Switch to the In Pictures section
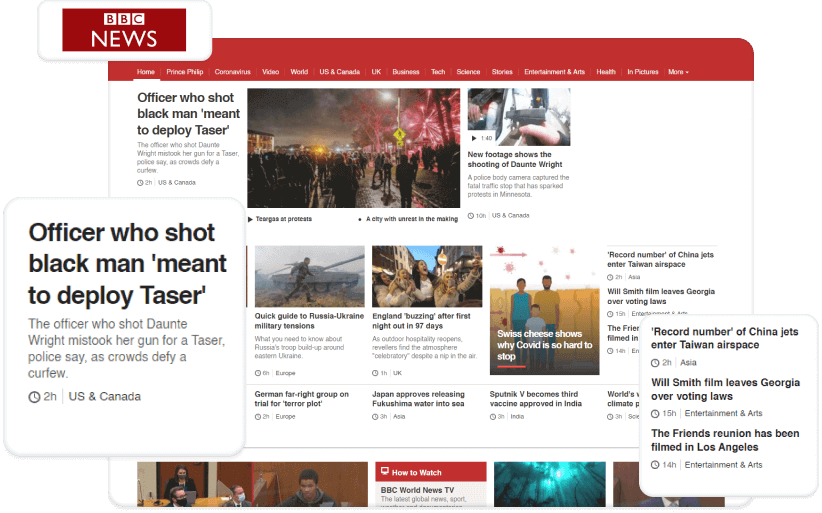 tap(642, 72)
